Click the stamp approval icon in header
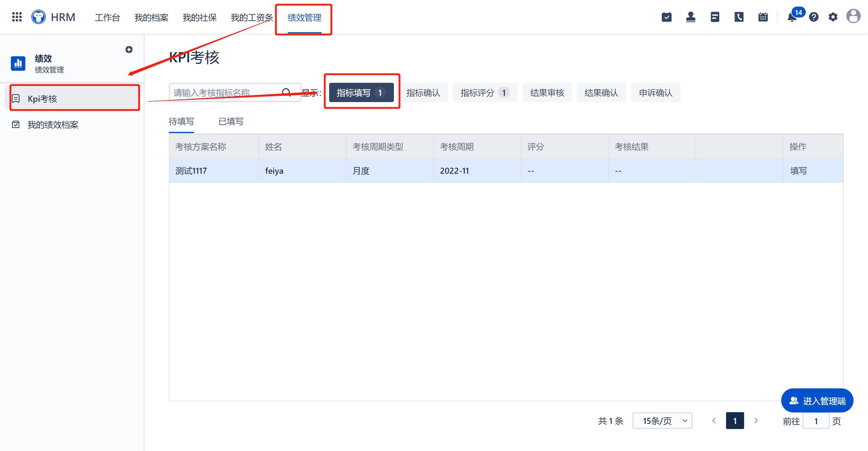The image size is (868, 451). click(x=691, y=17)
